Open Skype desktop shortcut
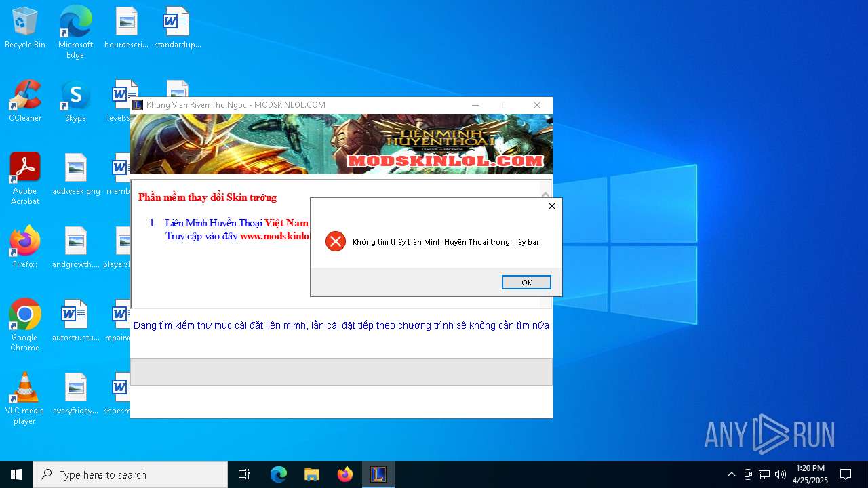 75,102
